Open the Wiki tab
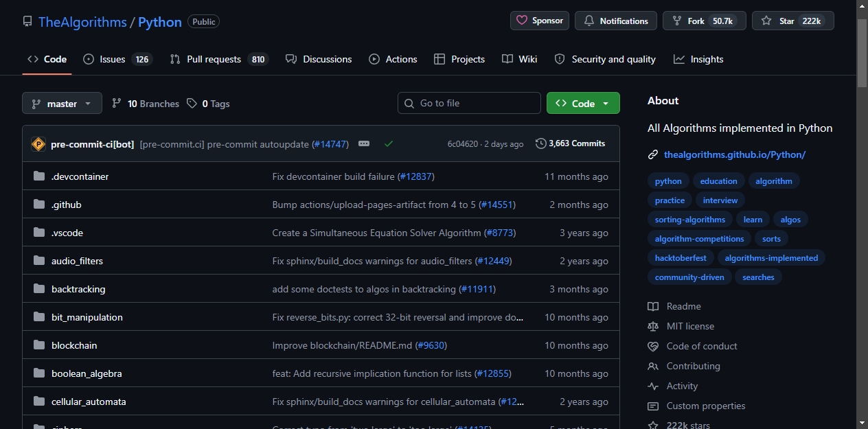This screenshot has height=429, width=868. tap(520, 59)
